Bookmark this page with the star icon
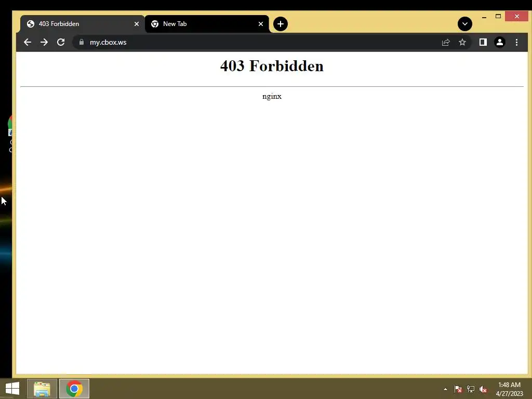This screenshot has height=399, width=532. 462,42
